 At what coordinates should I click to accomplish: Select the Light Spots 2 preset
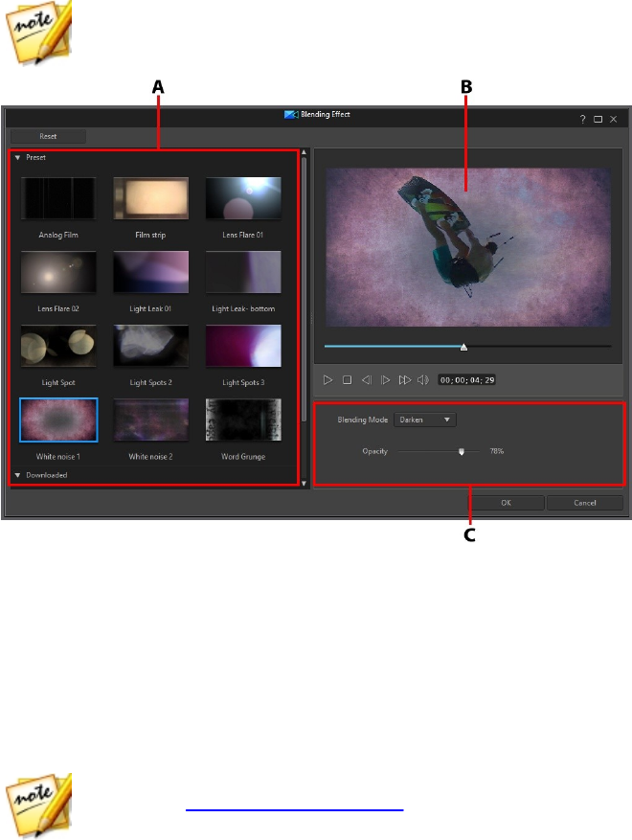tap(150, 346)
